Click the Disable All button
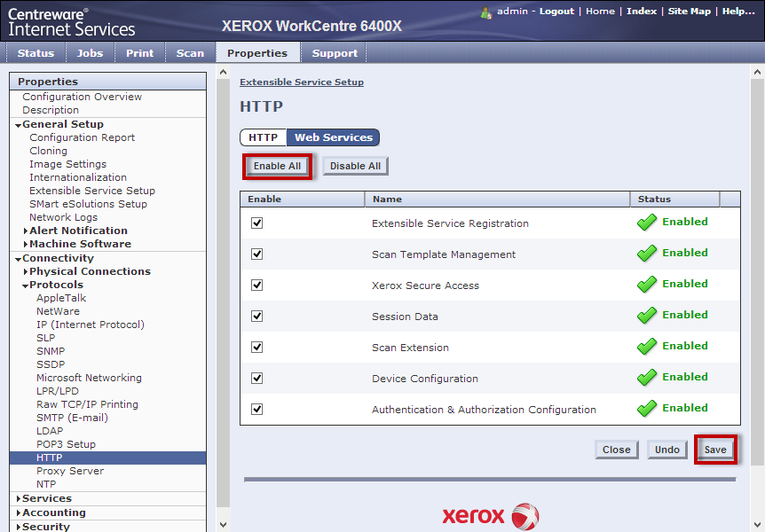 355,166
